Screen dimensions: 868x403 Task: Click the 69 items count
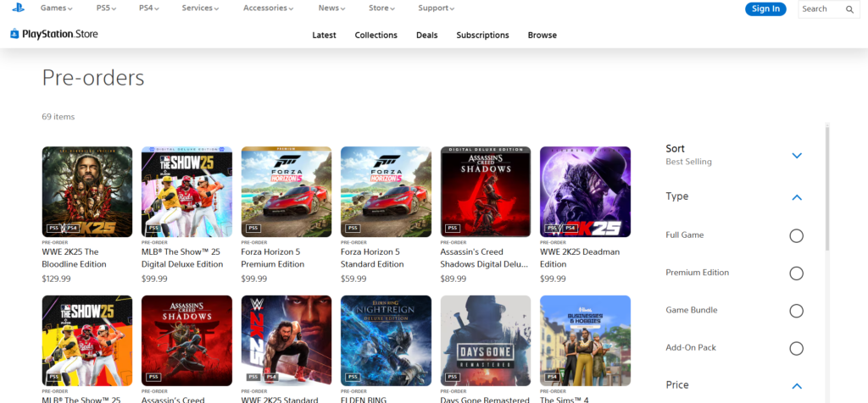click(58, 117)
